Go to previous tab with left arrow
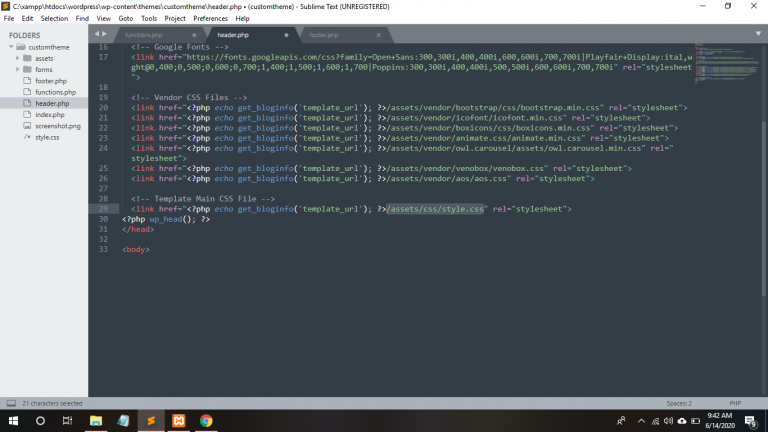 [96, 34]
